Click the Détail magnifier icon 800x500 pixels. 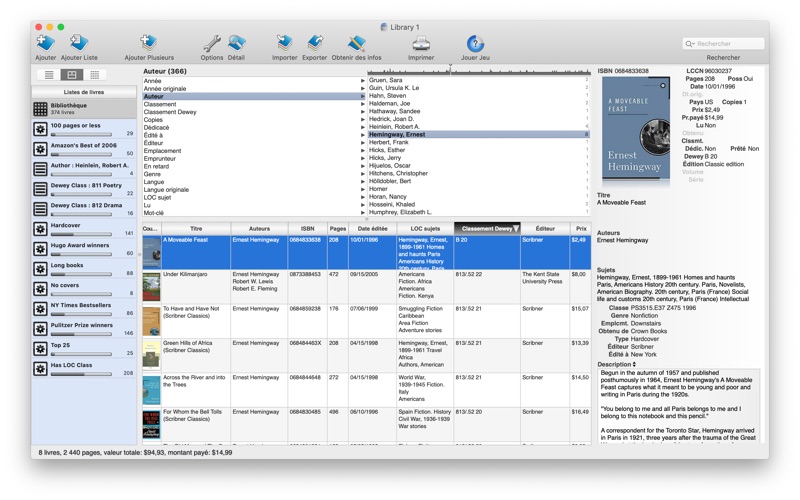(x=236, y=43)
